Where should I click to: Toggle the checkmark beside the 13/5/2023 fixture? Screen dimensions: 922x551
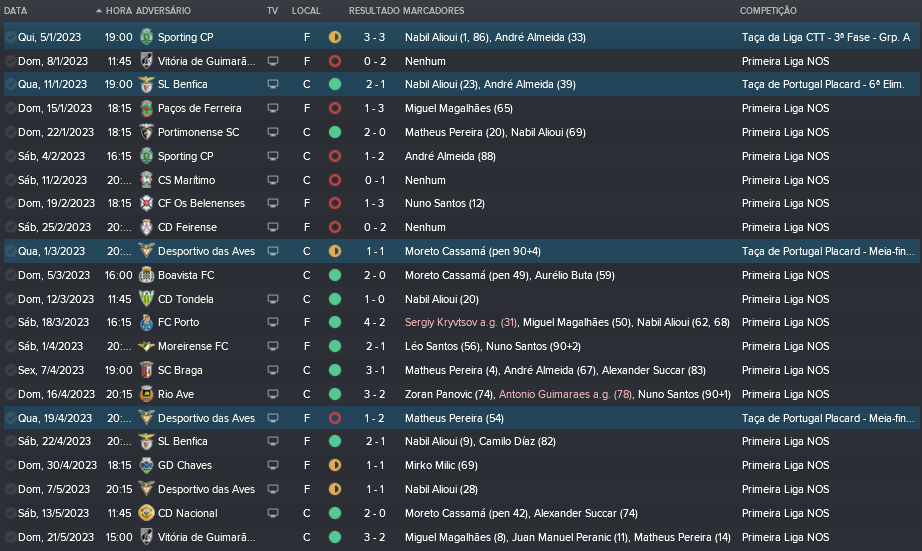(10, 513)
